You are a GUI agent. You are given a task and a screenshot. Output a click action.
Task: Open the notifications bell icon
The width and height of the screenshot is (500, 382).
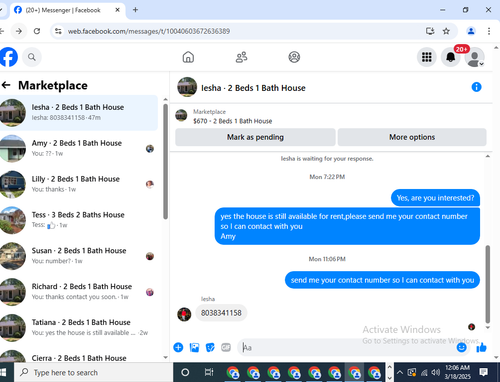pos(451,57)
